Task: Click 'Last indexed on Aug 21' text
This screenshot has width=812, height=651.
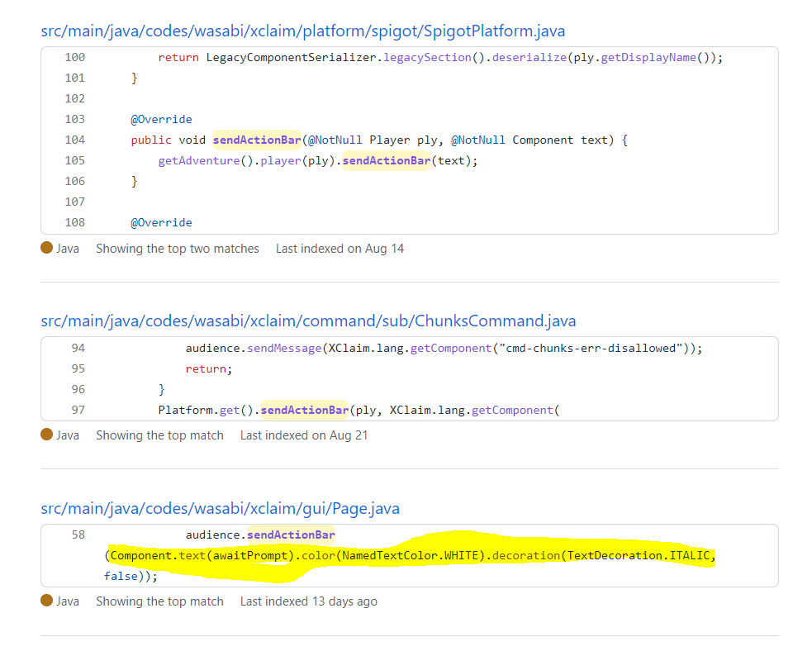Action: pyautogui.click(x=304, y=436)
